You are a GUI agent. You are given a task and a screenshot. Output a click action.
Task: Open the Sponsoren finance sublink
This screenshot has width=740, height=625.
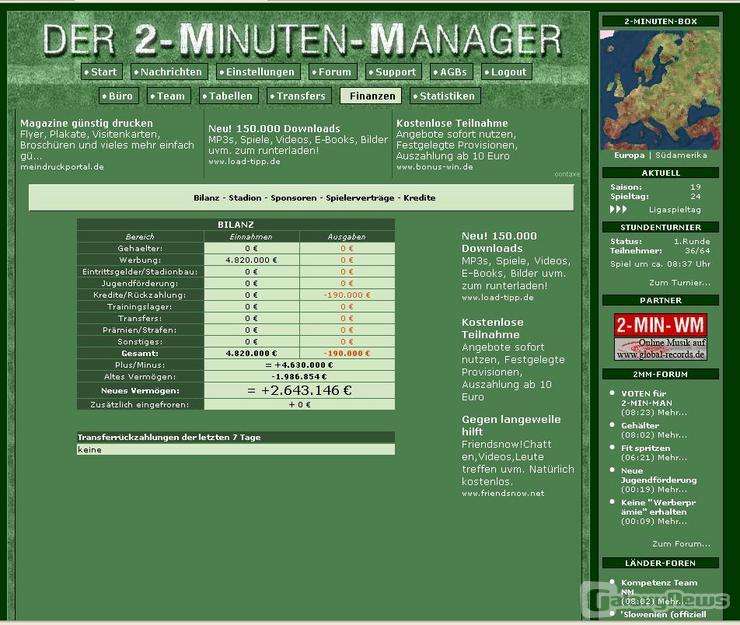tap(294, 198)
